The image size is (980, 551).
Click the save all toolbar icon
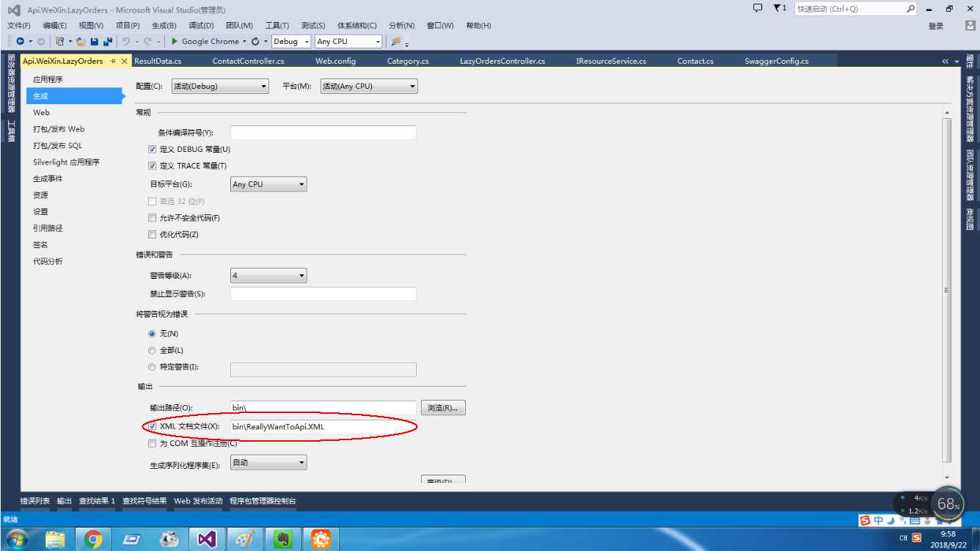tap(108, 42)
